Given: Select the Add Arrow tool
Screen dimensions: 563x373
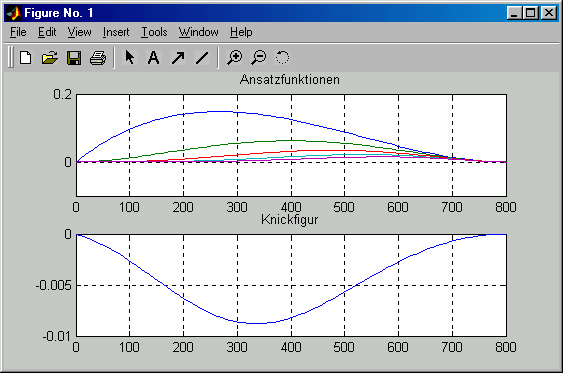Looking at the screenshot, I should [x=178, y=57].
